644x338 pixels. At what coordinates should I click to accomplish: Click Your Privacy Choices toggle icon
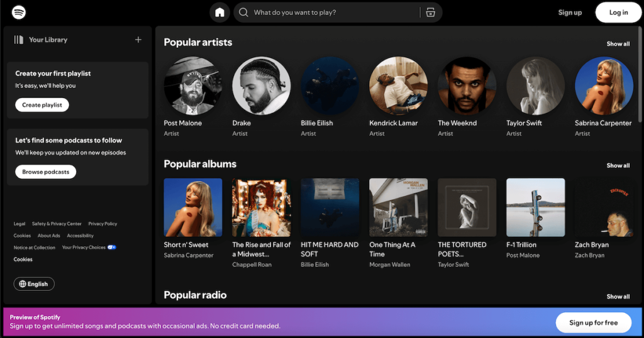point(111,248)
